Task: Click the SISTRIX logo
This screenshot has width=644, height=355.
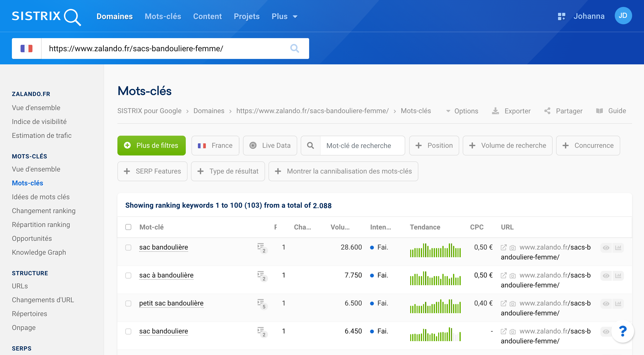Action: tap(46, 17)
